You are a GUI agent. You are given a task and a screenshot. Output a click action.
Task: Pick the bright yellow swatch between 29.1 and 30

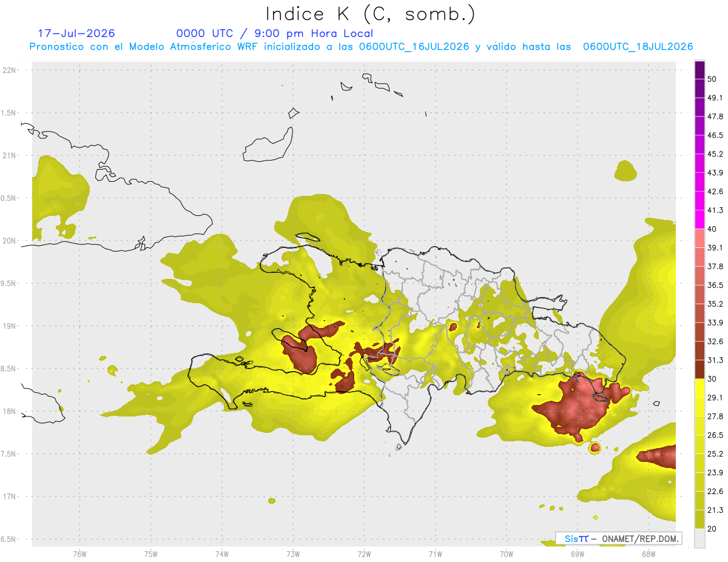(699, 388)
